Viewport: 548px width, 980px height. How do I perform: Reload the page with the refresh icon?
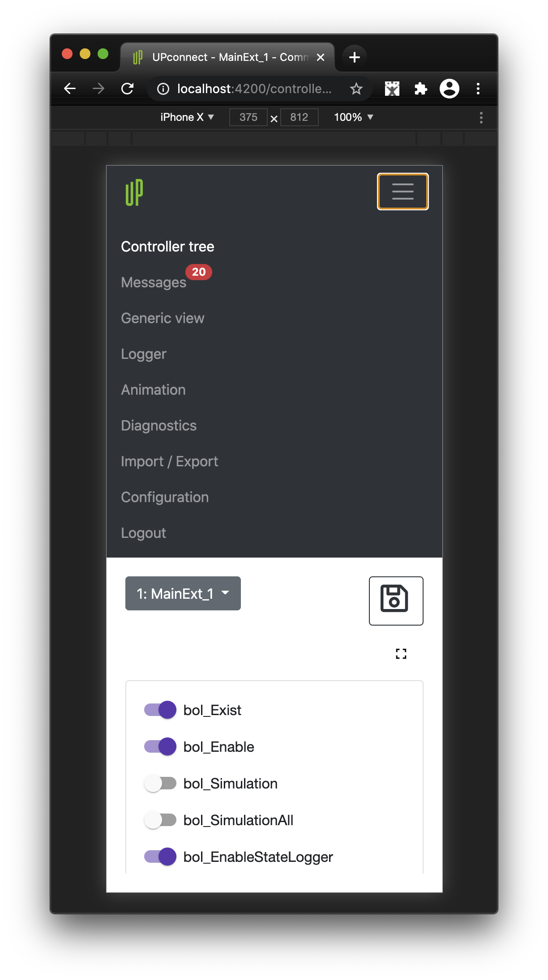tap(128, 89)
